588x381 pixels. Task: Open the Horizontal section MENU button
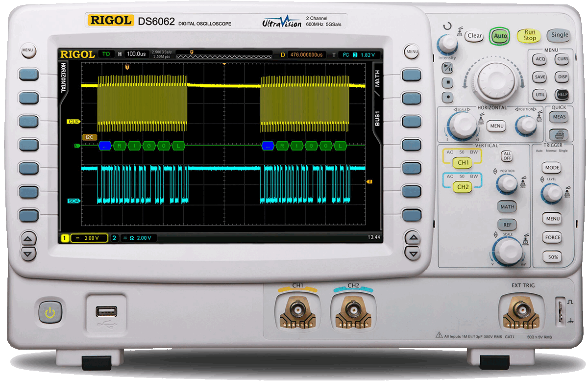[496, 126]
